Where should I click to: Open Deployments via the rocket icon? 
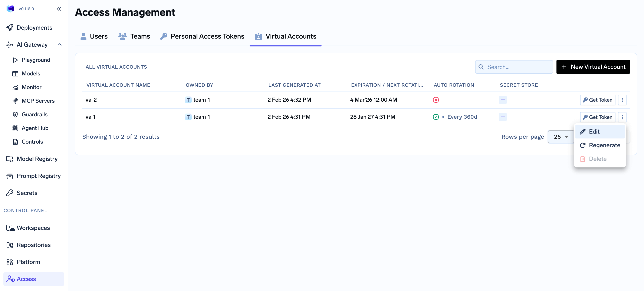[x=10, y=27]
